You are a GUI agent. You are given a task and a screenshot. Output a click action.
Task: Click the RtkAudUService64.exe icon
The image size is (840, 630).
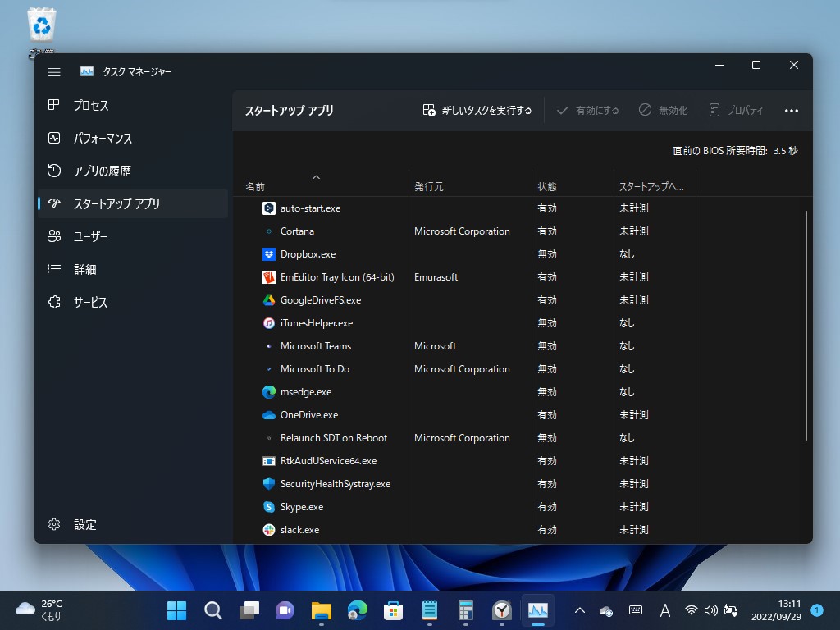click(x=269, y=461)
